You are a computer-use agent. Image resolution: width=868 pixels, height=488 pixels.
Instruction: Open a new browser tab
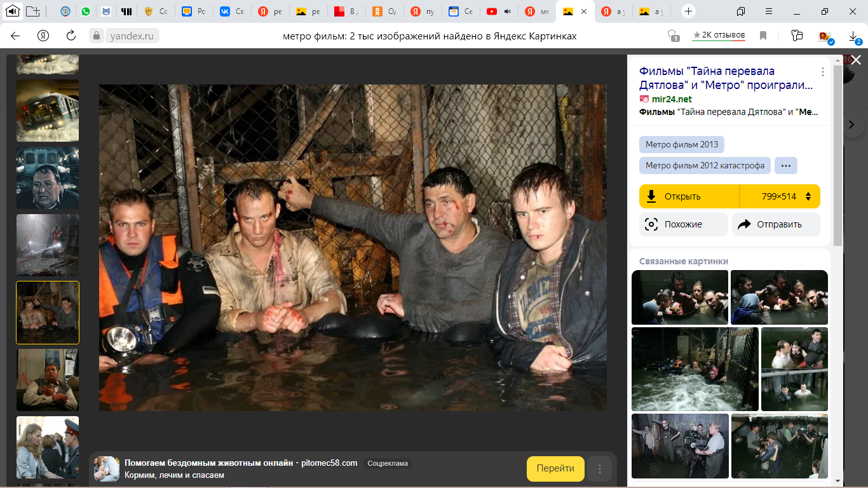pyautogui.click(x=688, y=11)
